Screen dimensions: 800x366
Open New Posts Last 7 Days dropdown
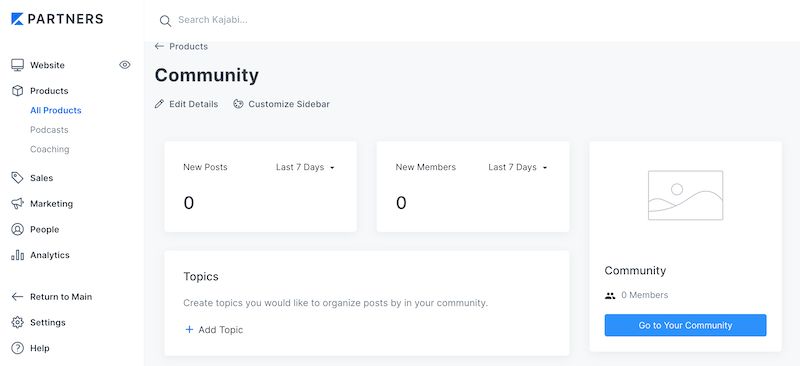pyautogui.click(x=305, y=167)
